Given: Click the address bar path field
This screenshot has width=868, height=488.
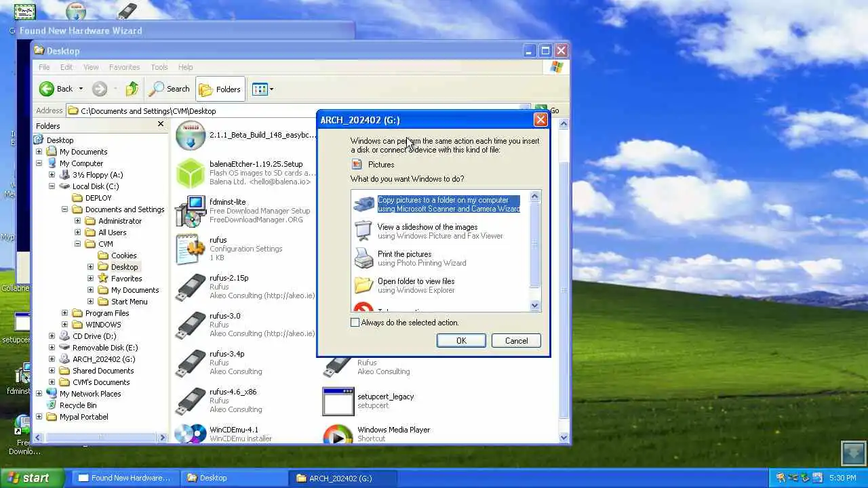Looking at the screenshot, I should [x=298, y=110].
